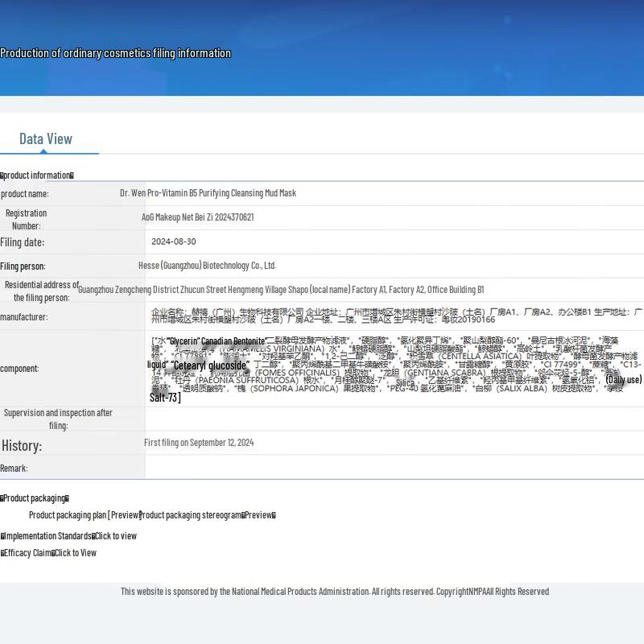Screen dimensions: 644x644
Task: Select the residential address value in Zengcheng District
Action: point(281,290)
